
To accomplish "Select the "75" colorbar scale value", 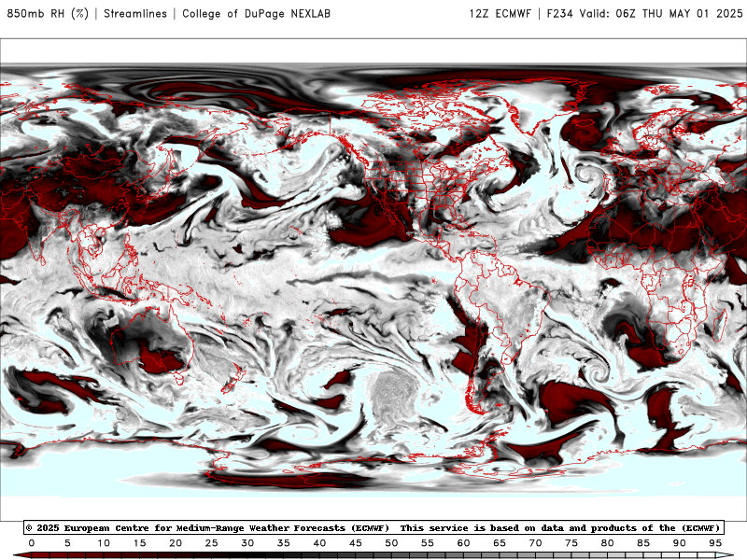I will 571,543.
